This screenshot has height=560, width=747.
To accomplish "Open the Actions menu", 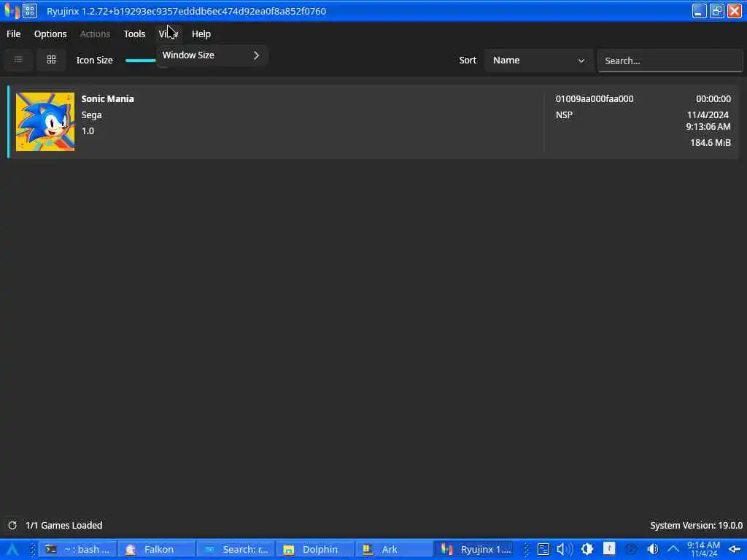I will 95,34.
